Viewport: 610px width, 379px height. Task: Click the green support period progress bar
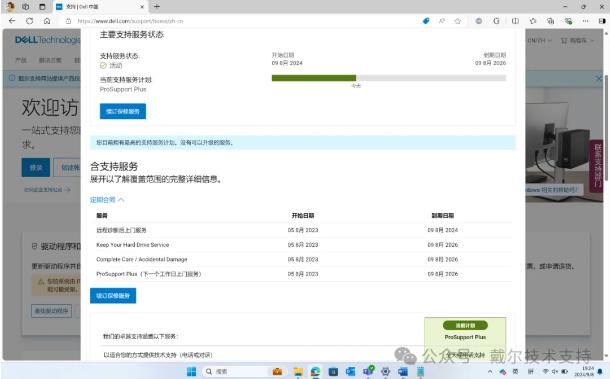[314, 78]
